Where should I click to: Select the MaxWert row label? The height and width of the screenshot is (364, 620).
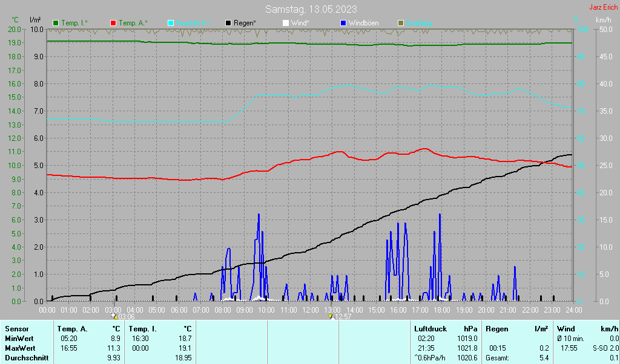click(20, 348)
